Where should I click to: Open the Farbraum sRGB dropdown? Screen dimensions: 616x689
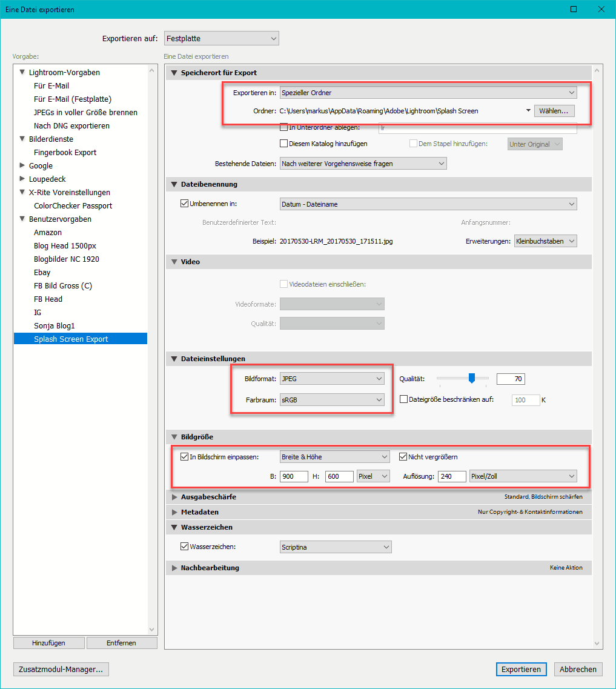coord(332,399)
